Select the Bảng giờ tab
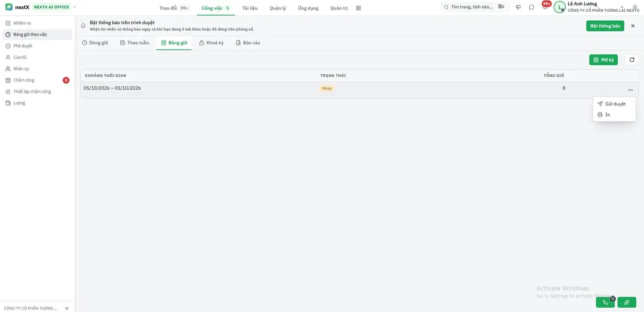This screenshot has height=312, width=644. [174, 43]
